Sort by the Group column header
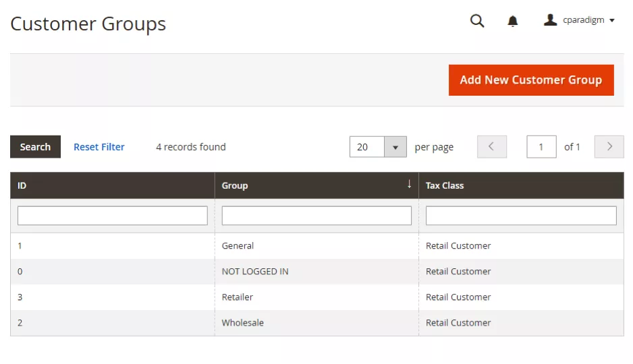Image resolution: width=633 pixels, height=364 pixels. pyautogui.click(x=316, y=185)
